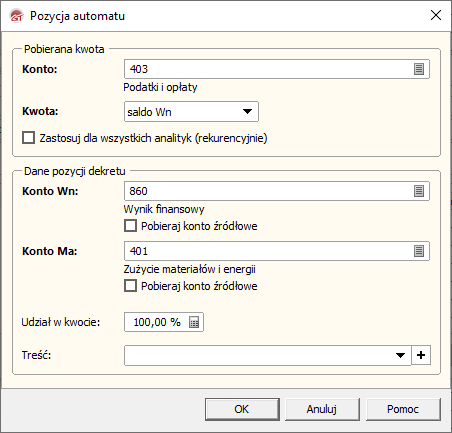Open account picker icon for Konto Wn
The image size is (452, 433).
point(419,191)
